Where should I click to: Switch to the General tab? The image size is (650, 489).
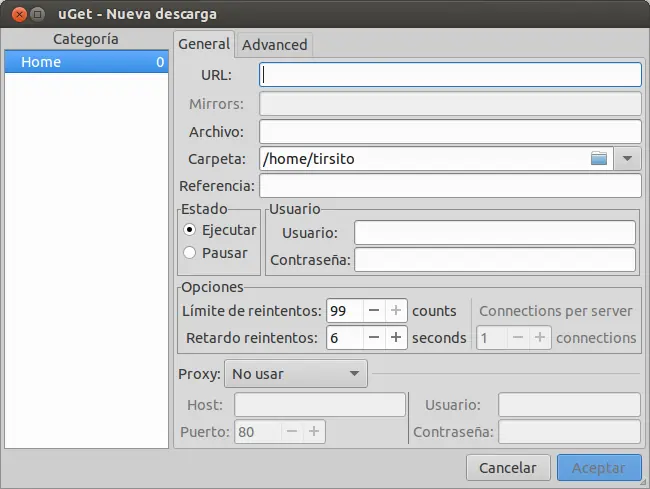pos(204,44)
